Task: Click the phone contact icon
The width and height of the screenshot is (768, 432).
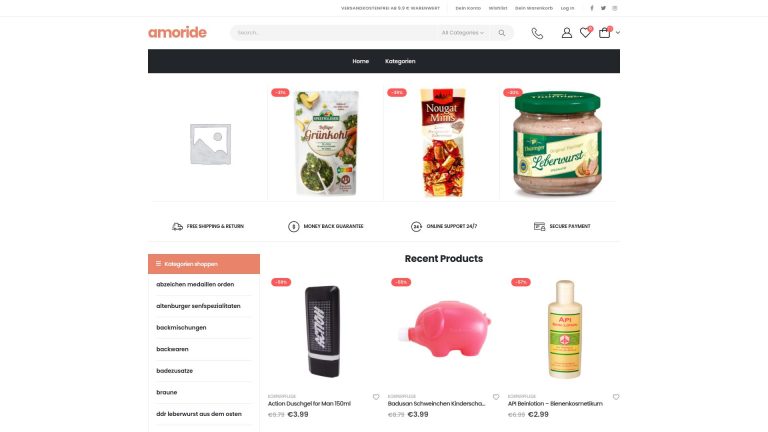Action: coord(537,33)
